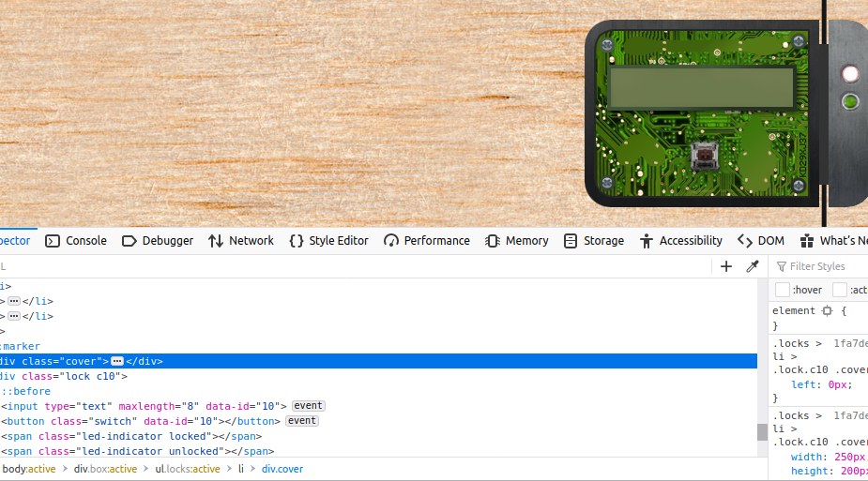Select the button class="switch" markup row

tap(379, 421)
